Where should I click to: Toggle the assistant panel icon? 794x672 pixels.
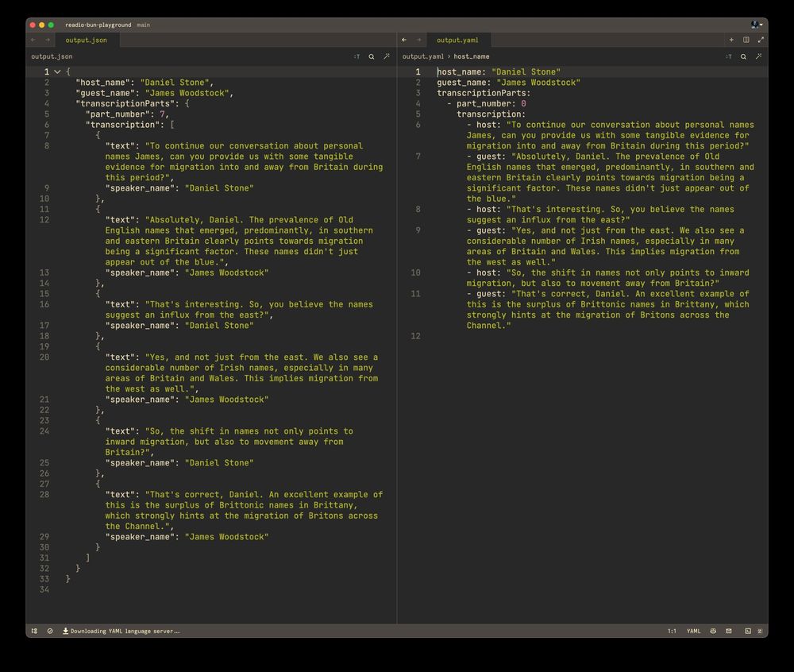(760, 631)
